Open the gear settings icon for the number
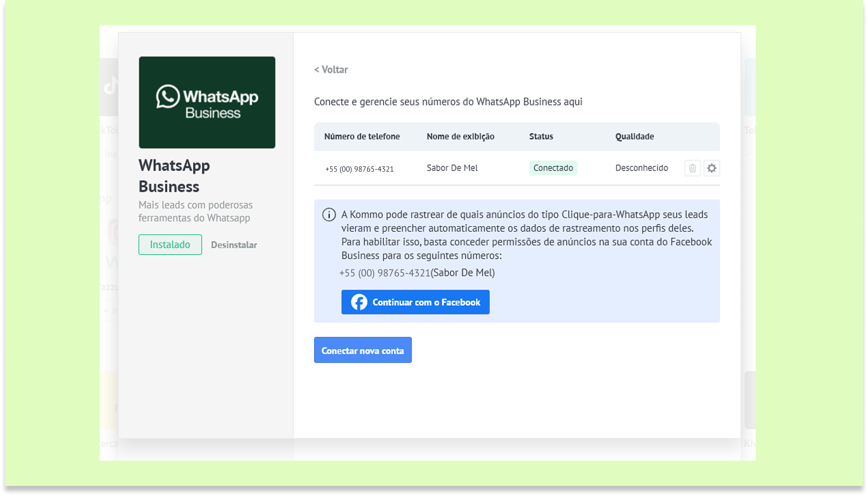 (711, 168)
